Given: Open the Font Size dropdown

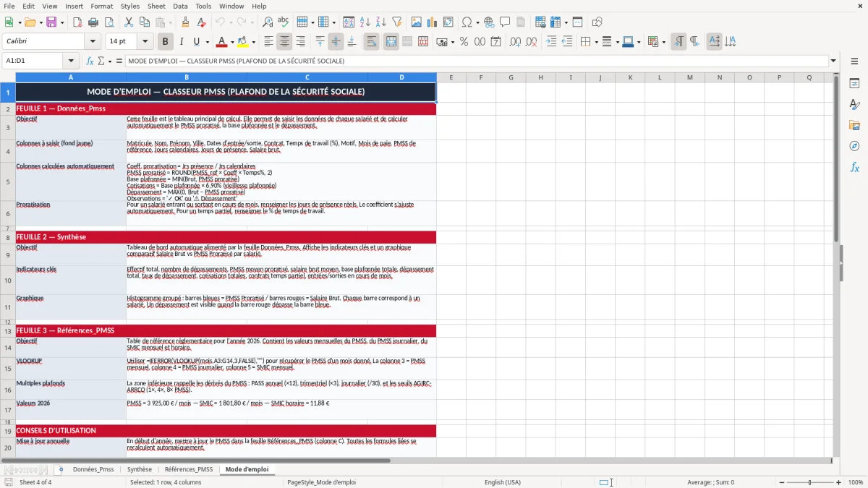Looking at the screenshot, I should coord(145,42).
